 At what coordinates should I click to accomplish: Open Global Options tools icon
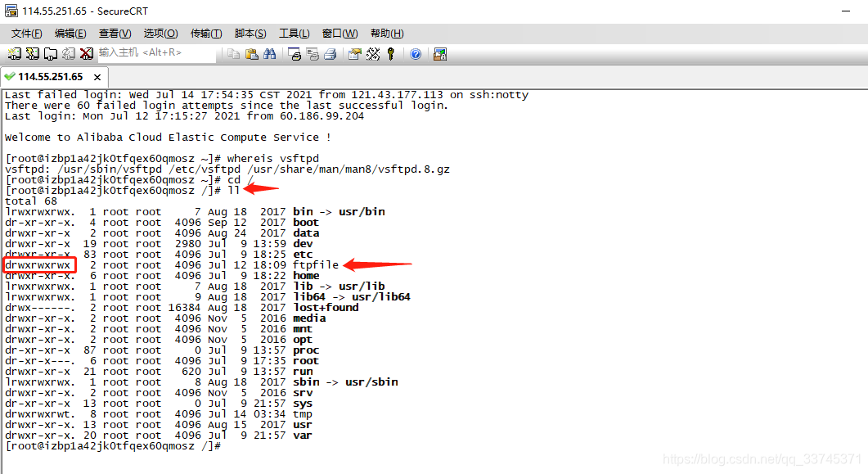coord(373,54)
